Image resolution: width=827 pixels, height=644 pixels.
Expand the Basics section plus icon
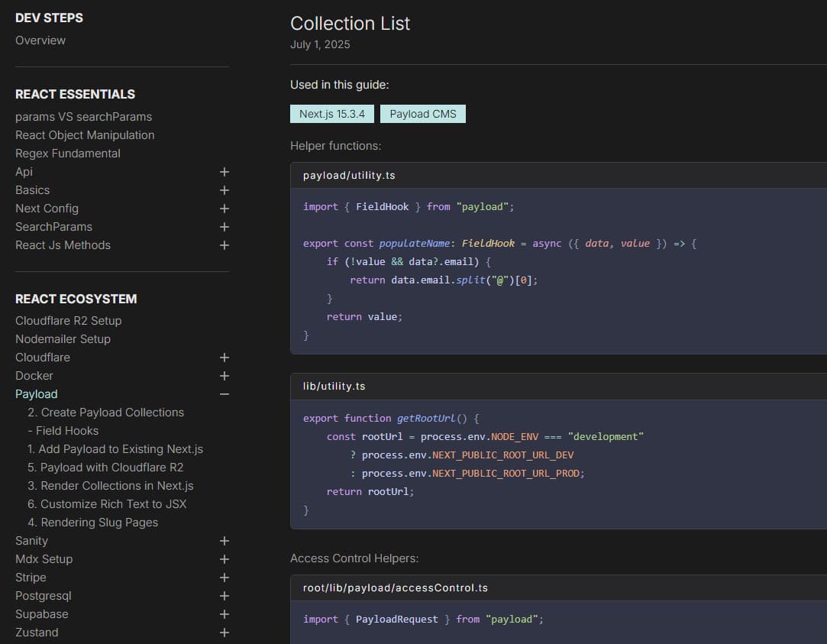(x=224, y=190)
